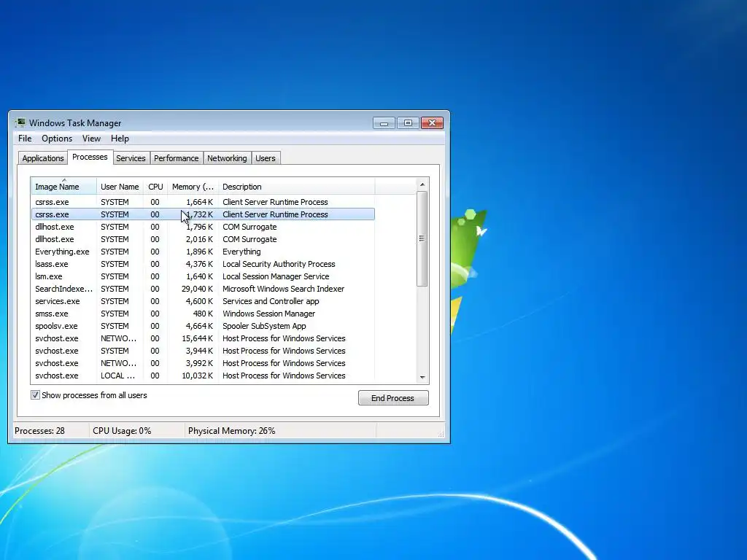Click the Task Manager title bar icon

pos(20,122)
